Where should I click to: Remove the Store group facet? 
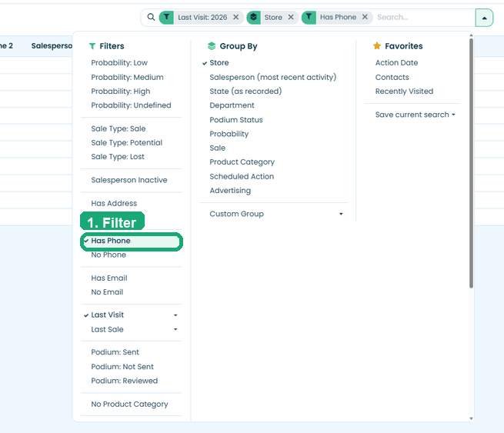(291, 17)
